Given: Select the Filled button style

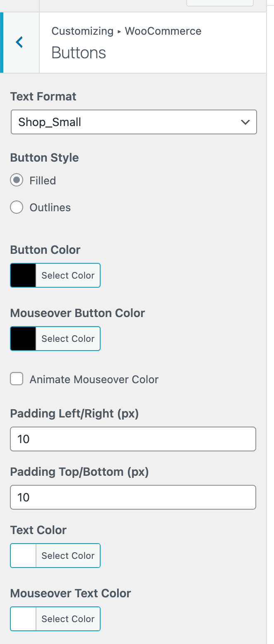Looking at the screenshot, I should coord(17,181).
